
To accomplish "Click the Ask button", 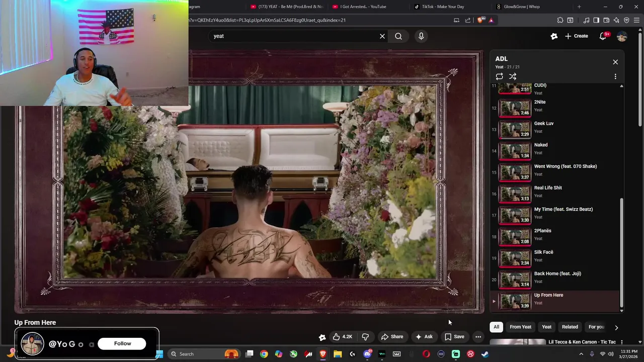I will pyautogui.click(x=424, y=337).
